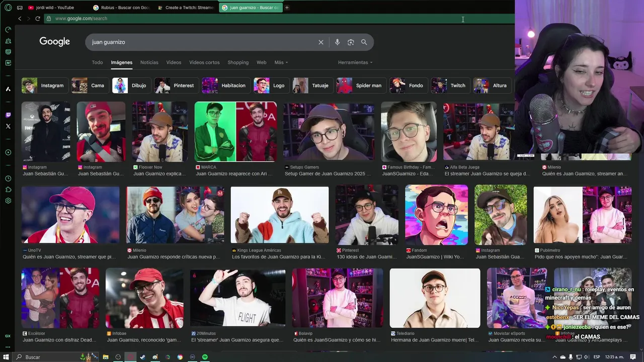Select the Todo search tab
The width and height of the screenshot is (644, 362).
97,62
